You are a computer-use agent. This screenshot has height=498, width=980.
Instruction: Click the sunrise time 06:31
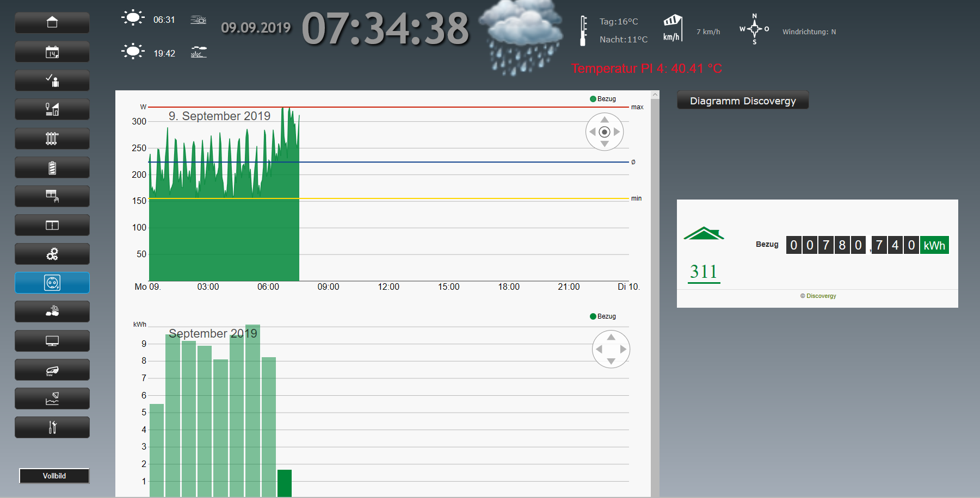coord(164,20)
